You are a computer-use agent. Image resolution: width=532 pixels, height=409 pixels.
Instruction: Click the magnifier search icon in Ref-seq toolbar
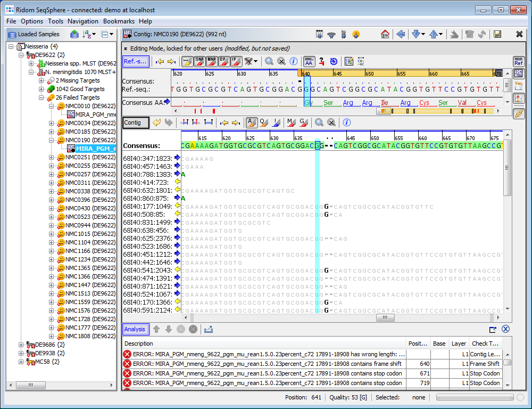269,61
